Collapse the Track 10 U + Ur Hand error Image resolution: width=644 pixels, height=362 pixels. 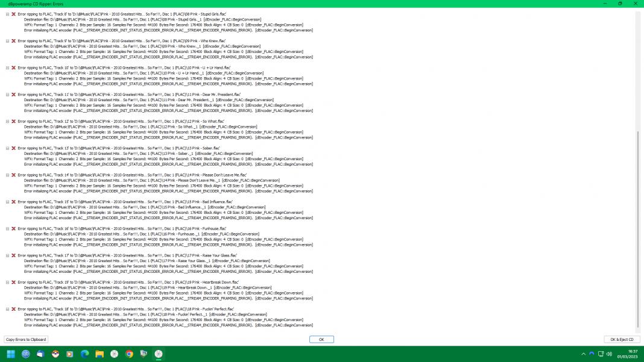(x=7, y=68)
